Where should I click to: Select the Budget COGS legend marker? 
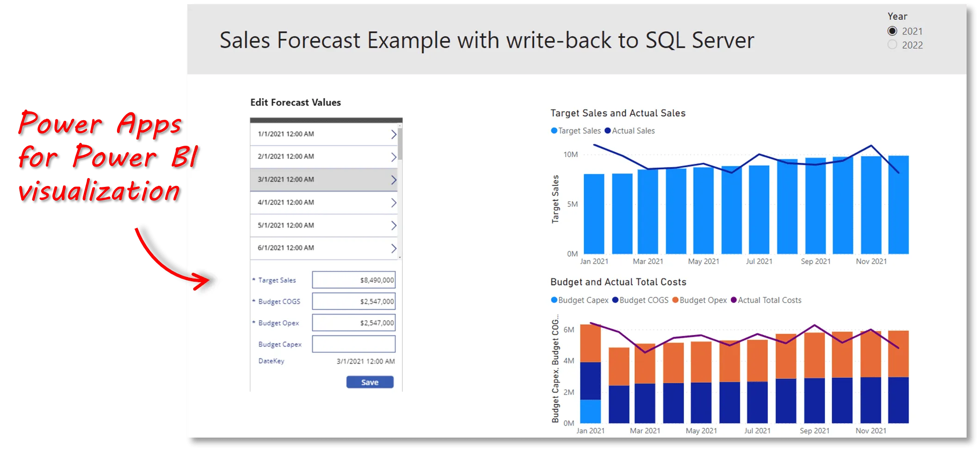(x=615, y=300)
